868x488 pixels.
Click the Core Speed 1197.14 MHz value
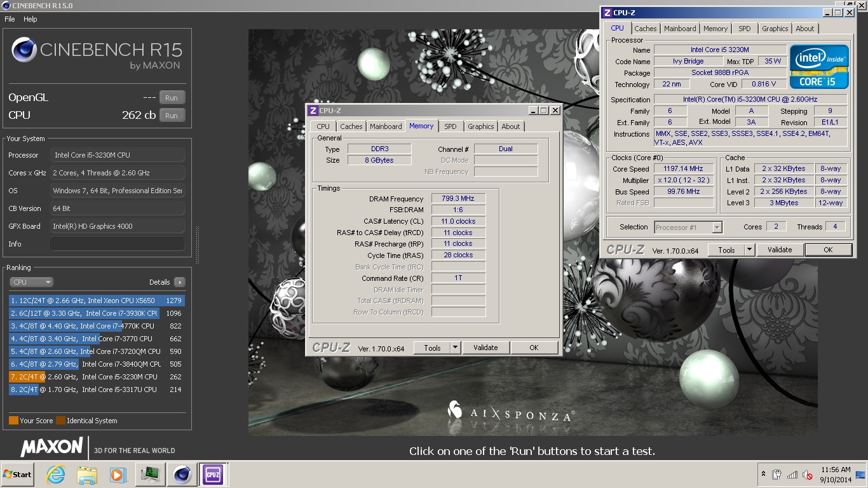684,169
